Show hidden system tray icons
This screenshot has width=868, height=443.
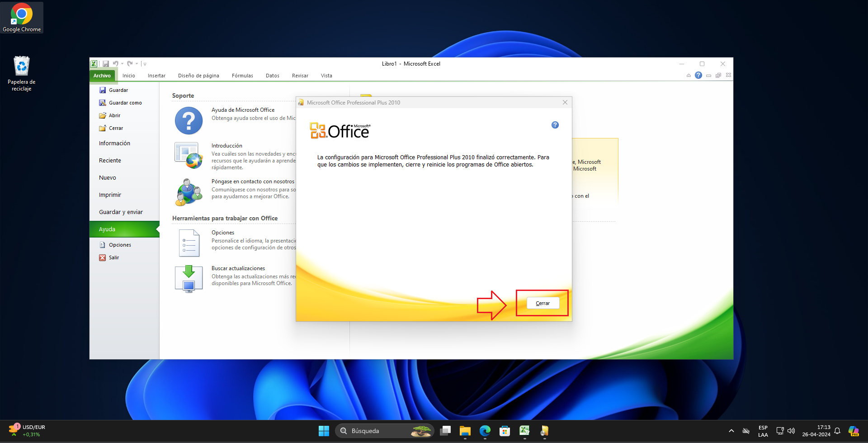click(x=731, y=431)
